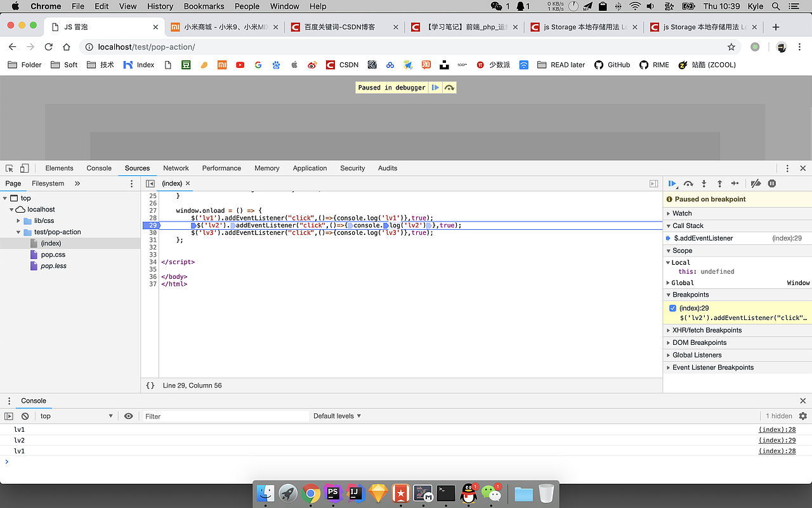The height and width of the screenshot is (508, 812).
Task: Toggle the device toolbar
Action: click(25, 168)
